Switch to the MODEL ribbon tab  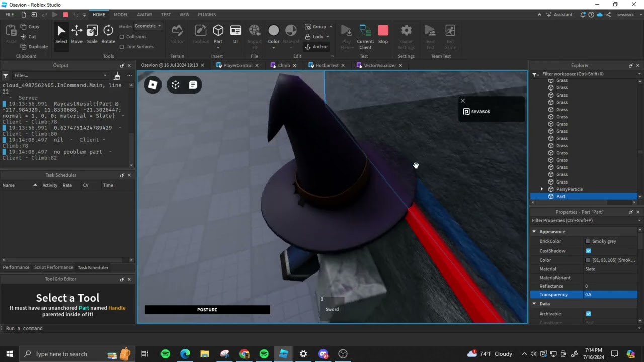(x=121, y=15)
